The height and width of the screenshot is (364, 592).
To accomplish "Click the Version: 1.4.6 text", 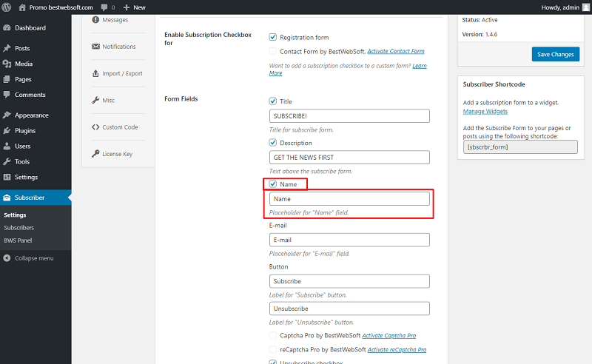I will tap(480, 34).
